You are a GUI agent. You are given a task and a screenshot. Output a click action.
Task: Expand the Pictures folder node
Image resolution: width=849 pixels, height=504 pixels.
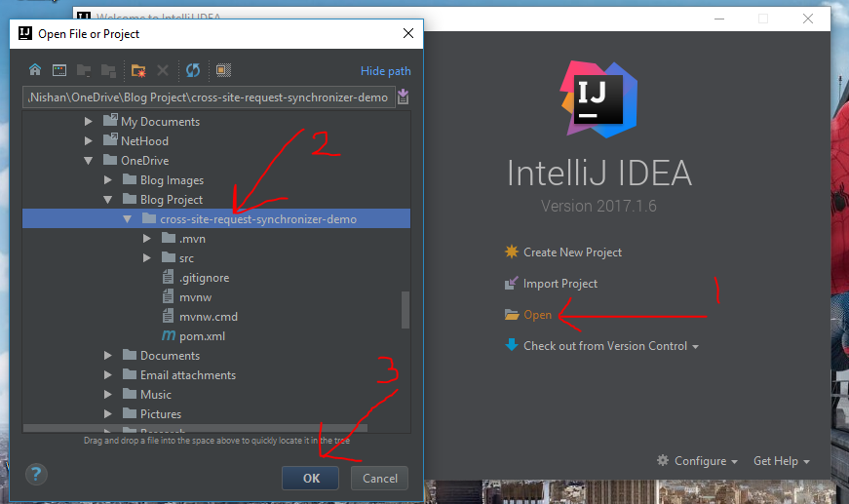108,413
